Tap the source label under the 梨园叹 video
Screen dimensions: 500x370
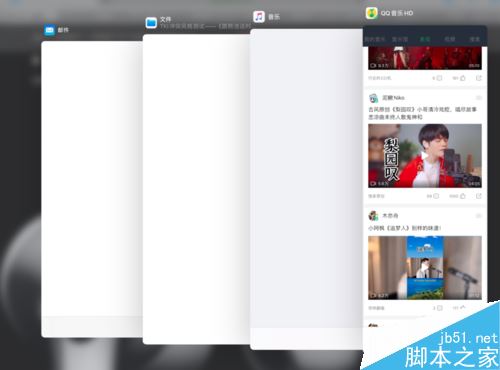376,196
